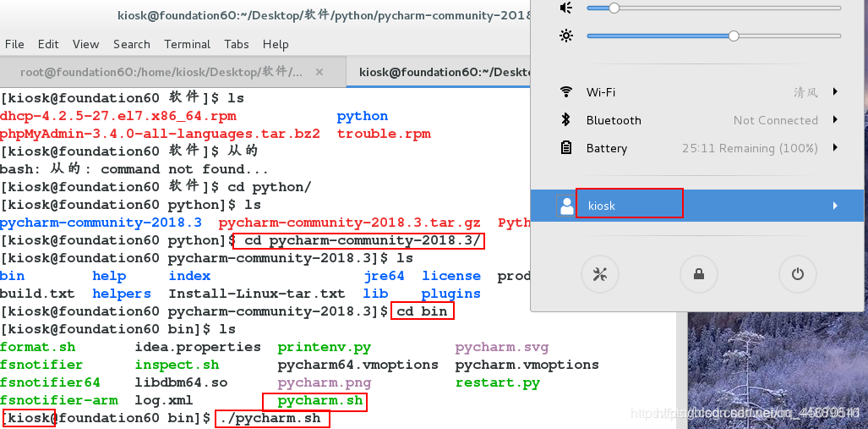
Task: Close the root@foundation60 terminal tab
Action: 319,72
